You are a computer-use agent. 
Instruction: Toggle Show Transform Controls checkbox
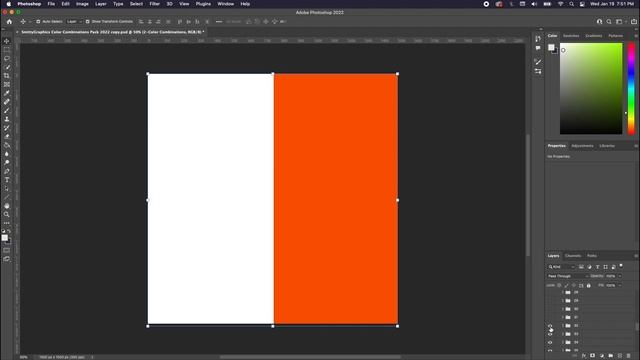pyautogui.click(x=87, y=22)
